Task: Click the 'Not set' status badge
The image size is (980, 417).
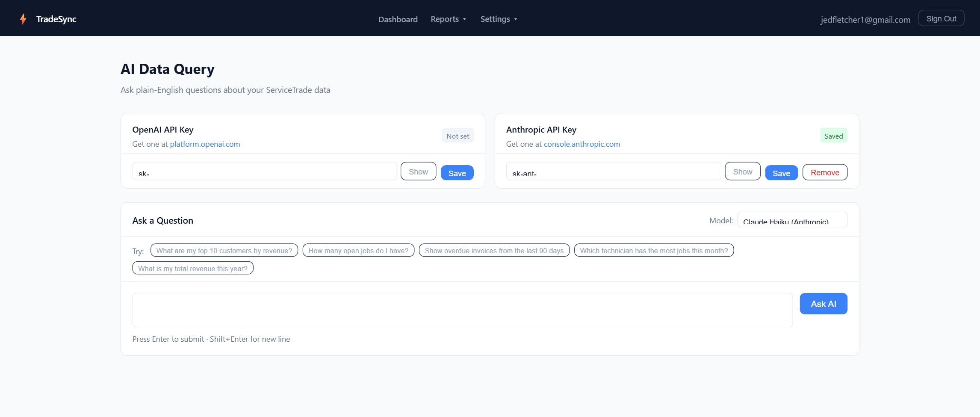Action: tap(458, 136)
